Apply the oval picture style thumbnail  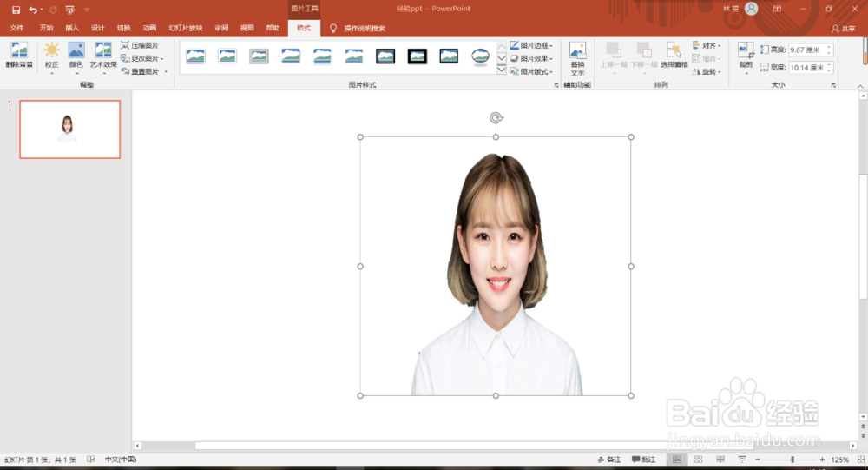pos(480,56)
